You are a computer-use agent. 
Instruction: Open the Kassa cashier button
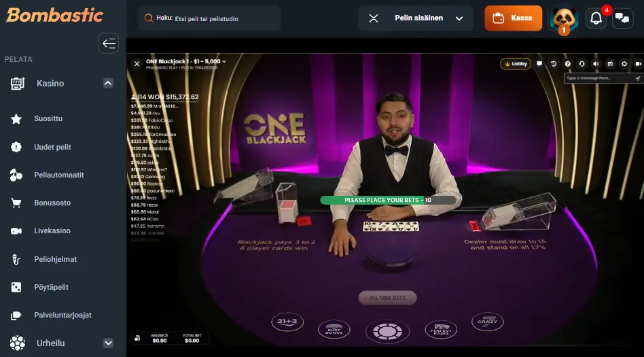pos(514,18)
